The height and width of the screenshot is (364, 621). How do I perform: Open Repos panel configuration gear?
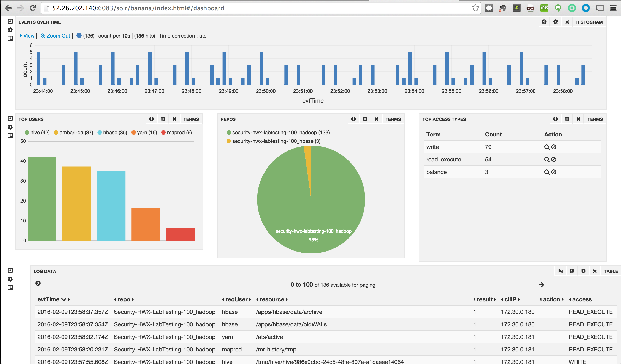click(x=365, y=119)
